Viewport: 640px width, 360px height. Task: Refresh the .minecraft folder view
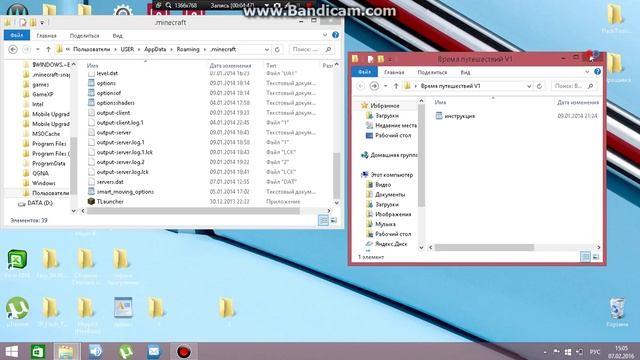tap(277, 49)
